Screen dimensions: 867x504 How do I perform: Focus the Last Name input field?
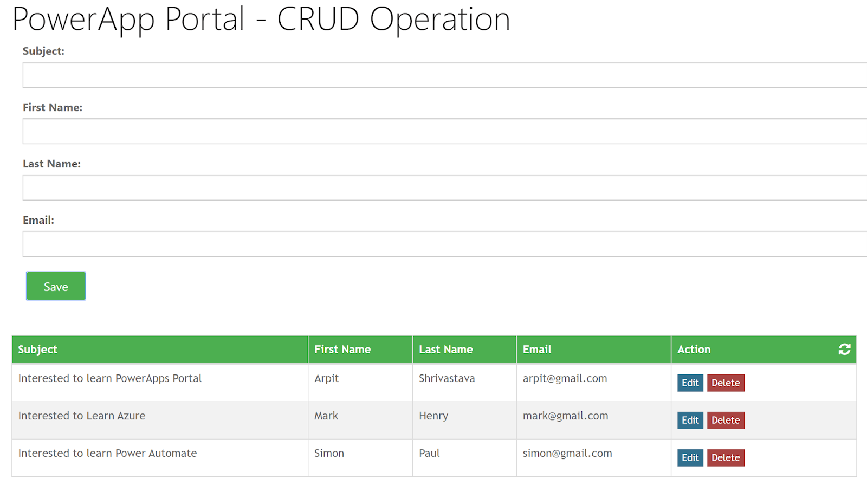coord(445,188)
